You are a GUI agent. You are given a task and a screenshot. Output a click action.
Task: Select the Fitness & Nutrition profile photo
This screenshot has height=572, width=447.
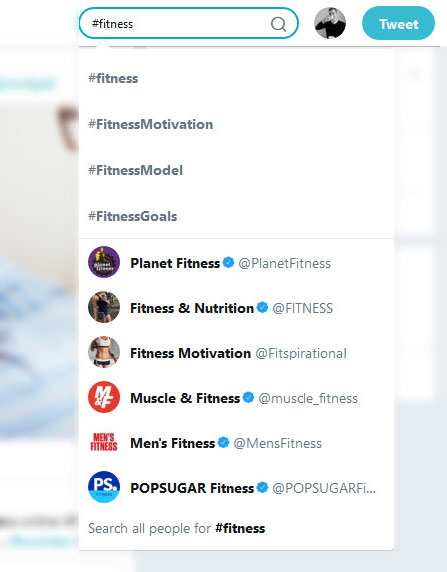pos(104,307)
